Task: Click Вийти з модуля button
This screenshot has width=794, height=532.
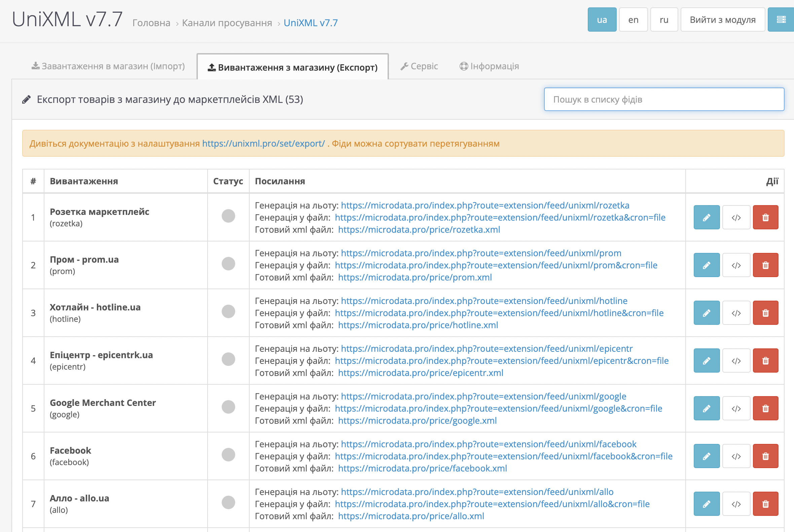Action: point(723,20)
